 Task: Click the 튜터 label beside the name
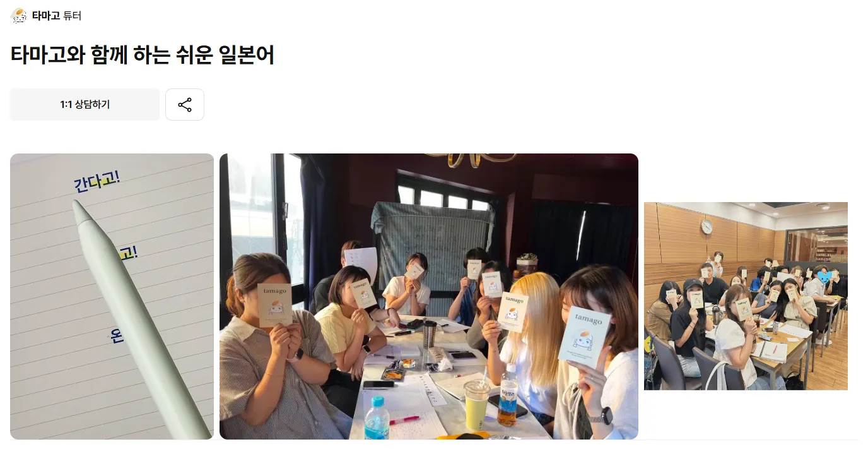pyautogui.click(x=72, y=16)
